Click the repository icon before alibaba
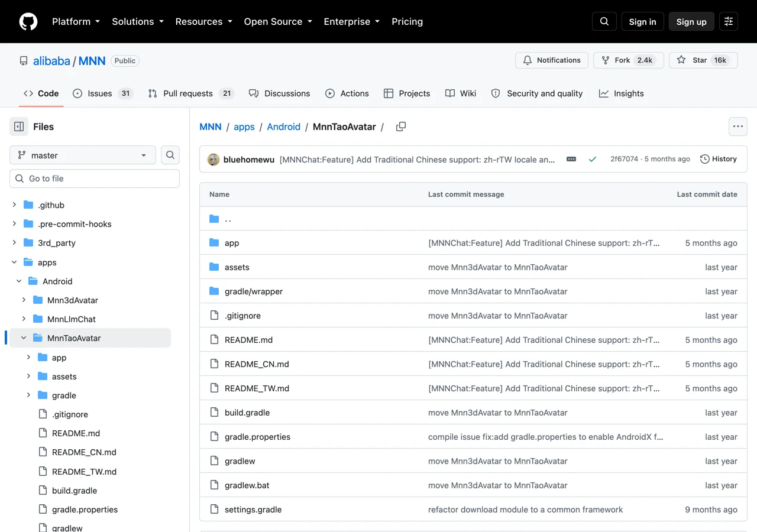The height and width of the screenshot is (532, 757). 24,61
